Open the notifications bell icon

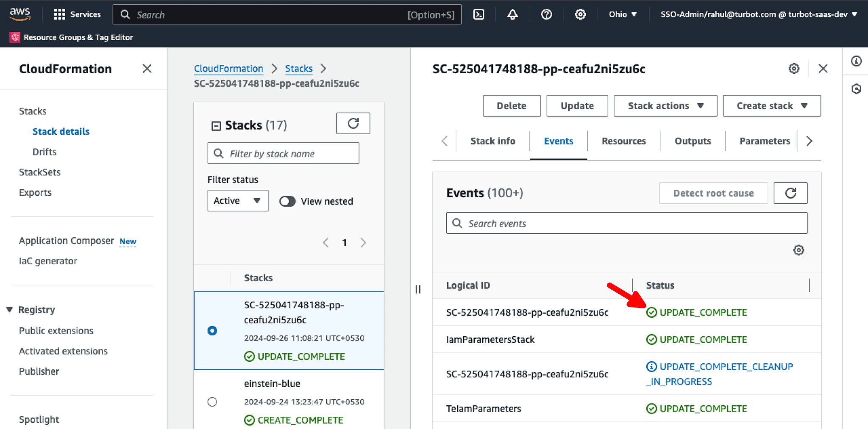(512, 14)
